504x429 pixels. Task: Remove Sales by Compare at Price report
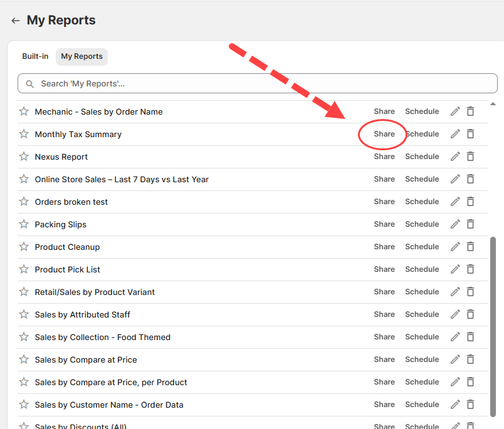click(x=470, y=359)
